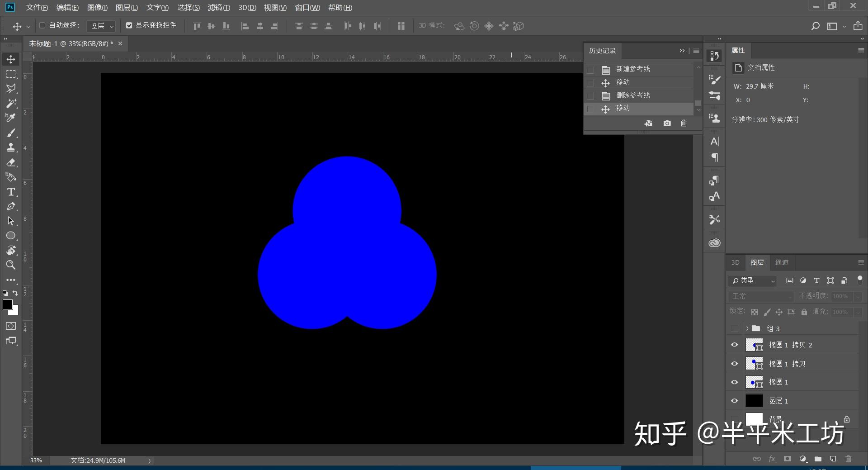Select the Polygonal Lasso tool

click(x=11, y=88)
